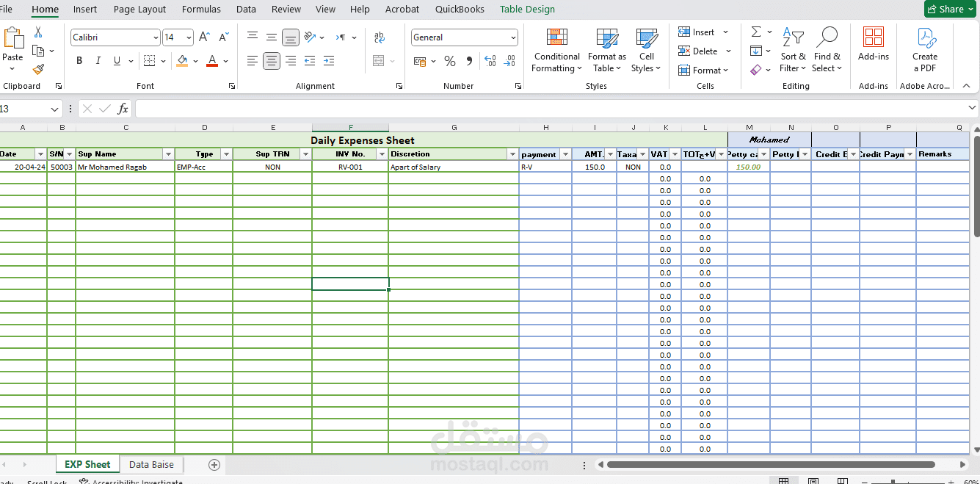Click the Wrap Text icon
The height and width of the screenshot is (484, 980).
click(380, 37)
